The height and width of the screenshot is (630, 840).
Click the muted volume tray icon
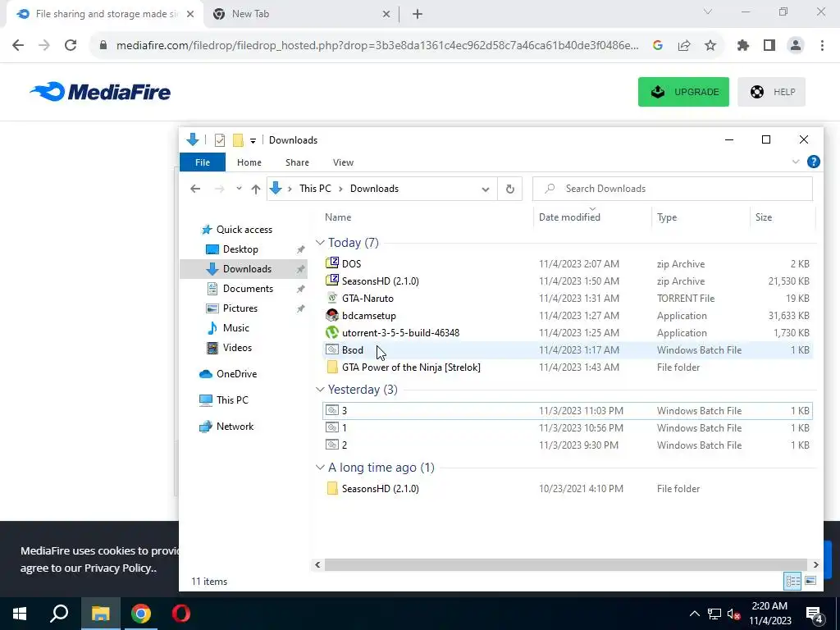[734, 614]
